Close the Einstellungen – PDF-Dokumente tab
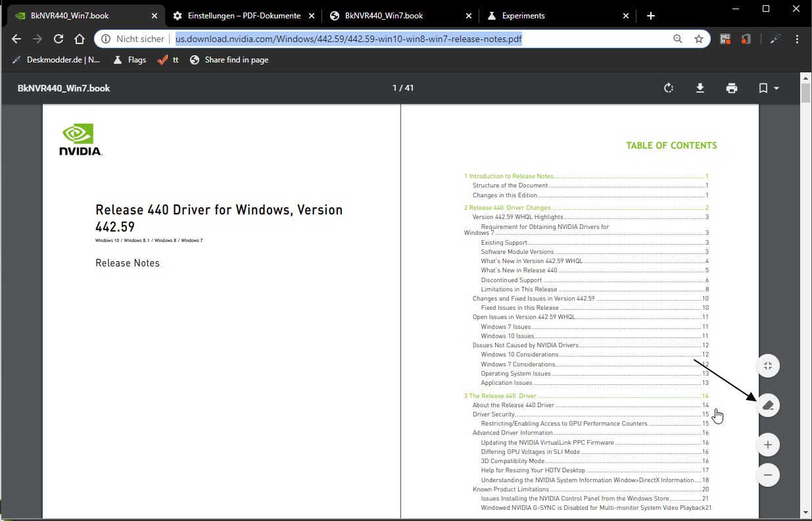 312,16
